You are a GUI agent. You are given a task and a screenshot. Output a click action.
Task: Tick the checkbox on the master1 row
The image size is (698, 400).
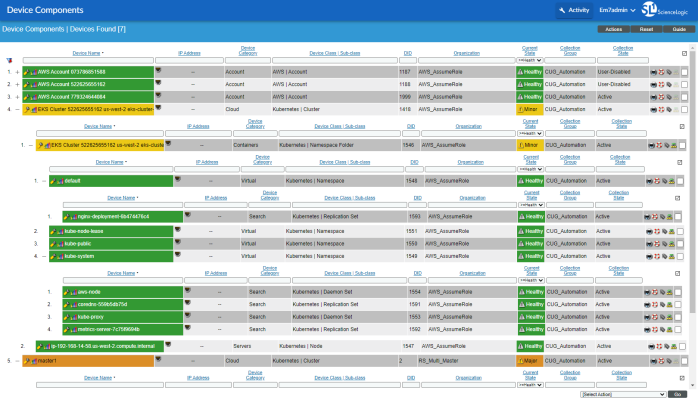coord(682,360)
